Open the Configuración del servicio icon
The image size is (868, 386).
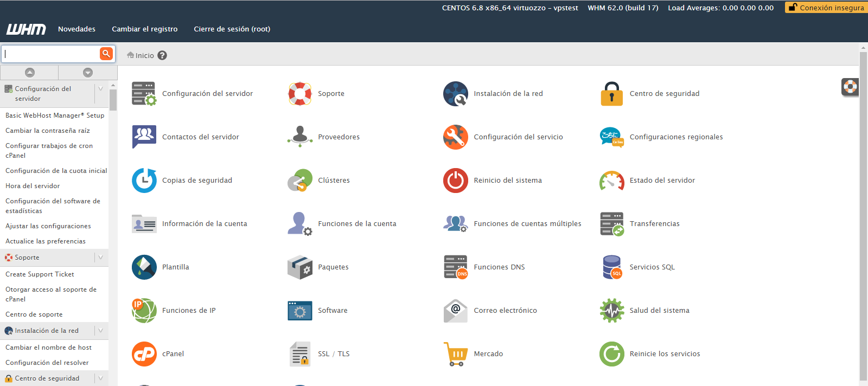[456, 137]
